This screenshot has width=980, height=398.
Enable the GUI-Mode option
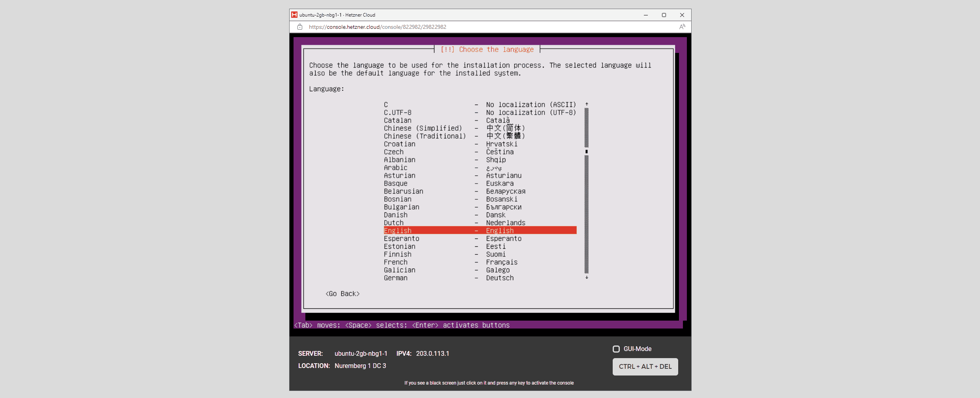point(616,349)
